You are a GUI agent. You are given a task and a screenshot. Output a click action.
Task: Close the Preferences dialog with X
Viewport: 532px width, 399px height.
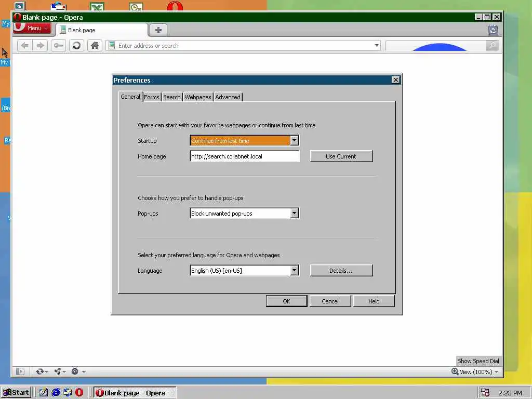point(395,79)
